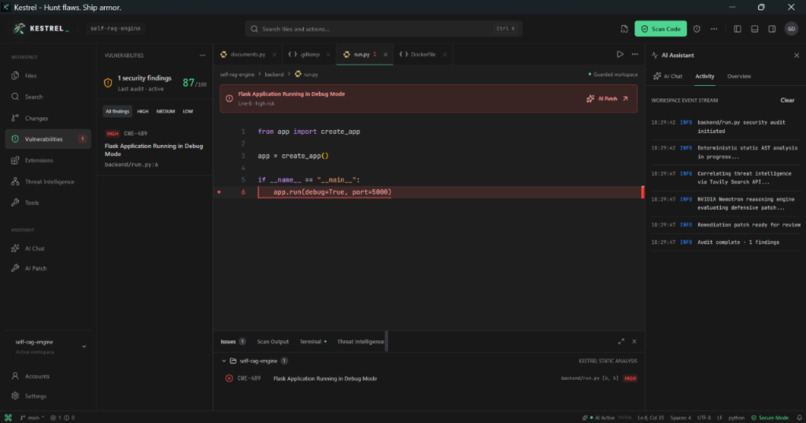Click the python language mode selector
Image resolution: width=806 pixels, height=423 pixels.
[x=736, y=417]
